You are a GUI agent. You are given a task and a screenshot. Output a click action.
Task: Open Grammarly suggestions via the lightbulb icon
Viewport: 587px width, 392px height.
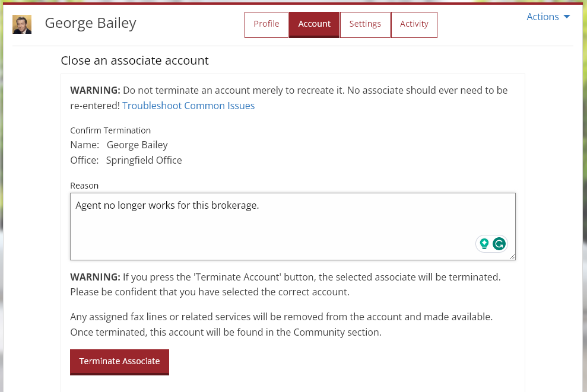click(x=484, y=244)
